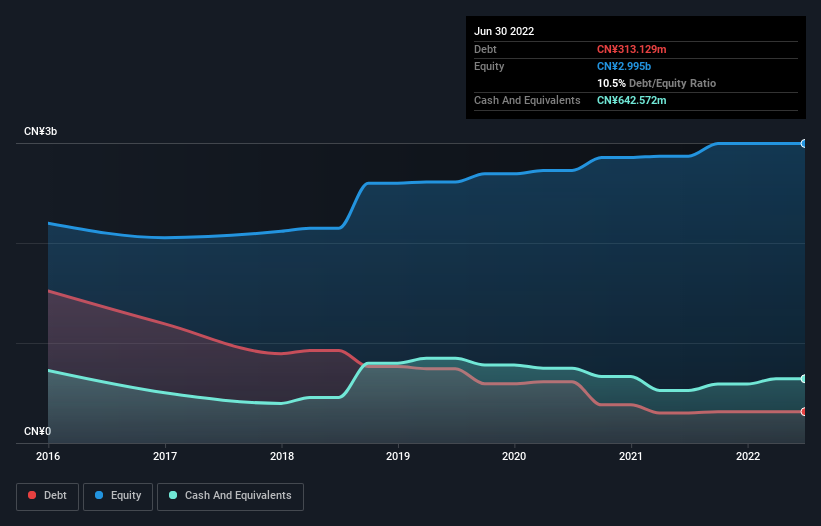Click the red Debt endpoint marker
The image size is (821, 526).
(804, 412)
